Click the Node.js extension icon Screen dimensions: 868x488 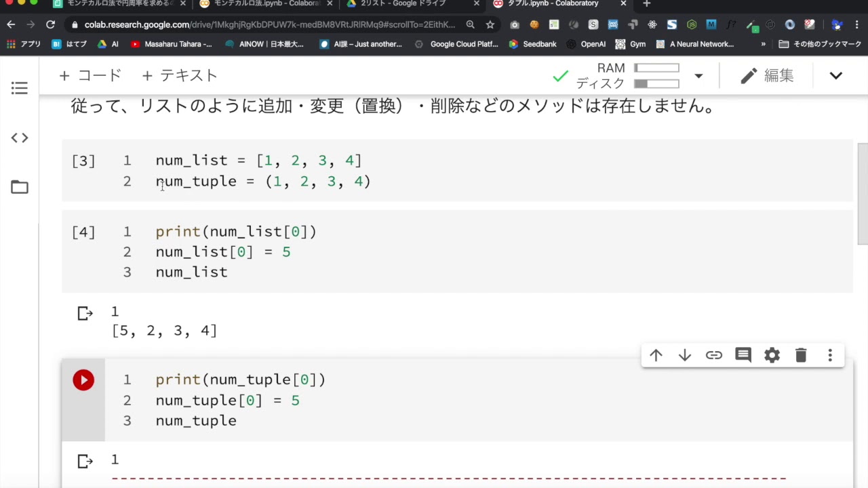692,25
